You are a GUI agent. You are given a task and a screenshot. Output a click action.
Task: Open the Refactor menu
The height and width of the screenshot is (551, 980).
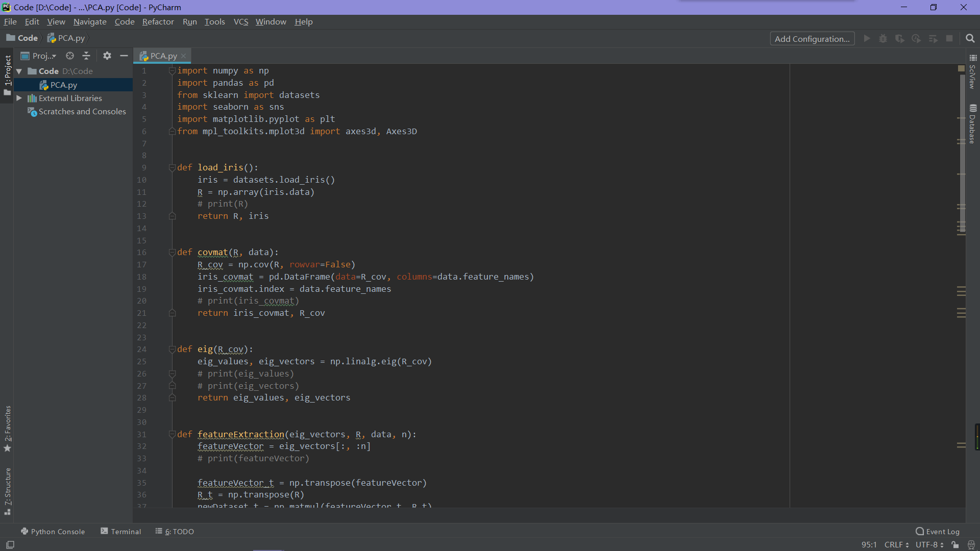coord(158,21)
